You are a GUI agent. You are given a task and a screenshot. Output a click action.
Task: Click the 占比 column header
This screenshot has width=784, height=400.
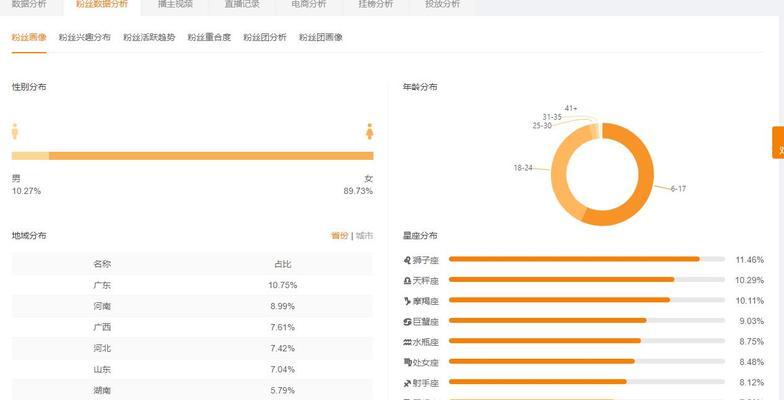[282, 264]
